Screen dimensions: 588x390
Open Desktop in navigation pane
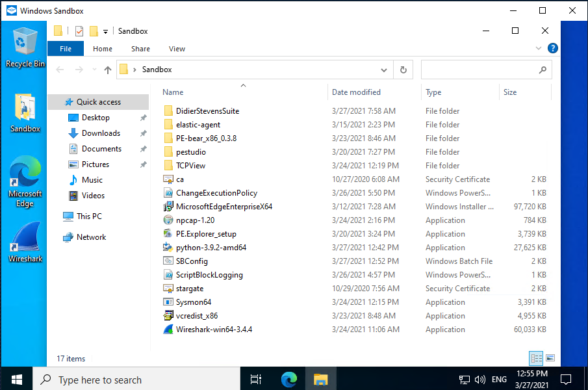click(x=96, y=118)
